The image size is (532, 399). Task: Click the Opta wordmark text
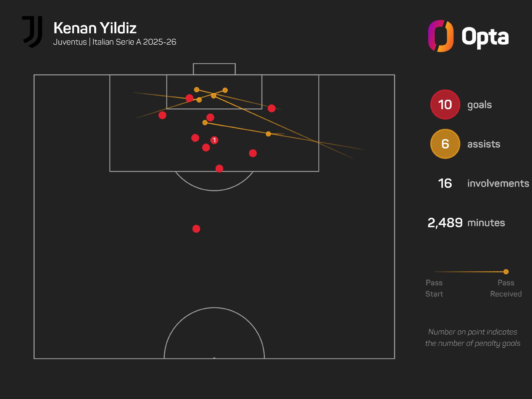tap(485, 37)
